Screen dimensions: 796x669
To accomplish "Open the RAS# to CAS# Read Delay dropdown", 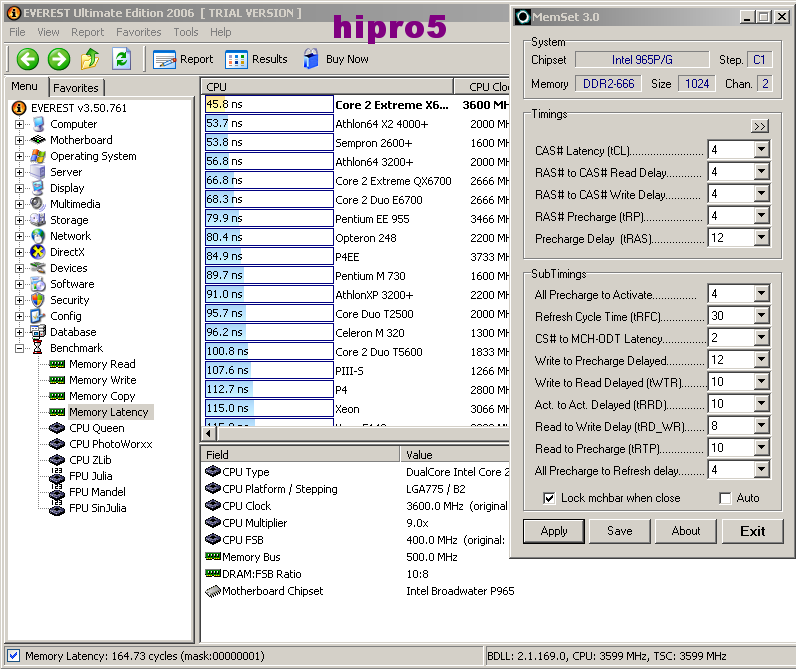I will tap(761, 172).
